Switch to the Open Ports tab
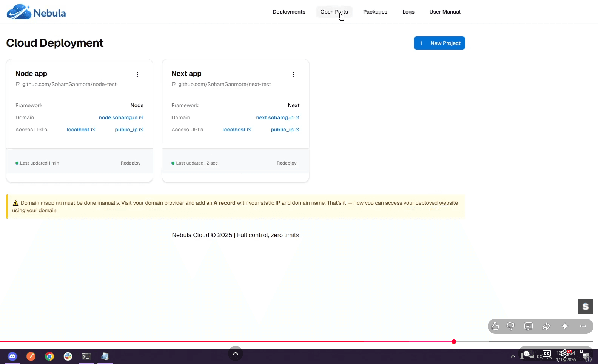 [x=334, y=12]
